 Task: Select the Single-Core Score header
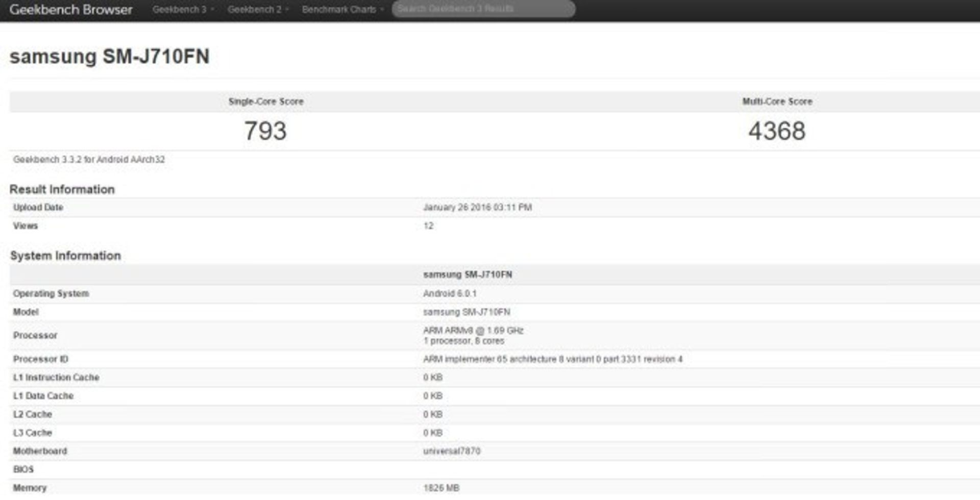click(266, 102)
